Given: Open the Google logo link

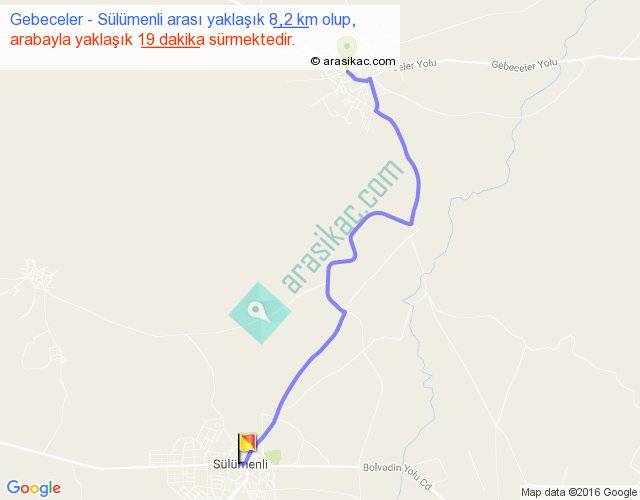Looking at the screenshot, I should pyautogui.click(x=34, y=488).
